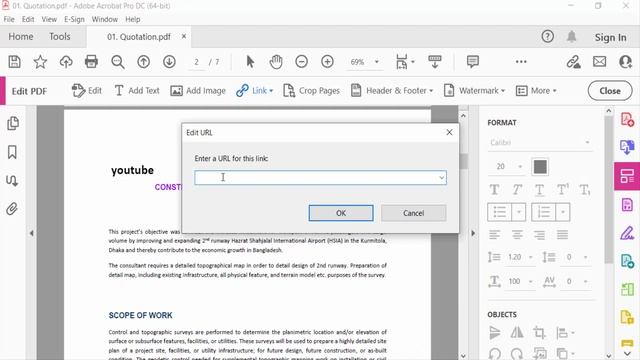Click Sign In

(x=610, y=38)
